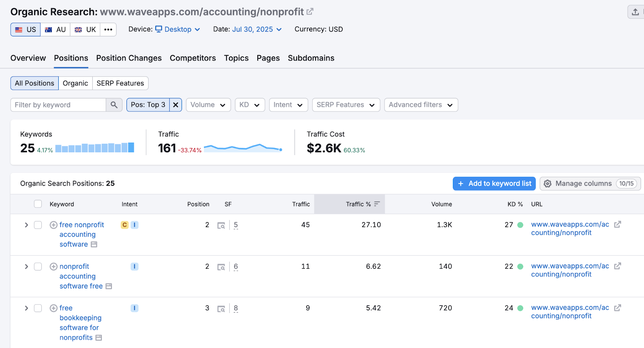Screen dimensions: 644x348
Task: Click the Traffic % sort icon
Action: [377, 204]
